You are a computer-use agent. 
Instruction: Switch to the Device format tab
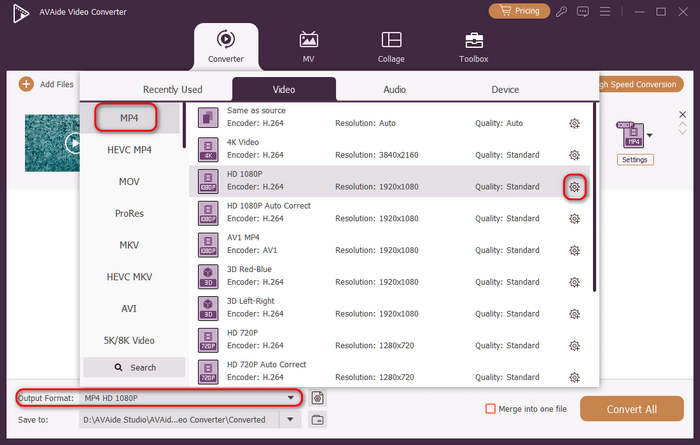click(505, 89)
